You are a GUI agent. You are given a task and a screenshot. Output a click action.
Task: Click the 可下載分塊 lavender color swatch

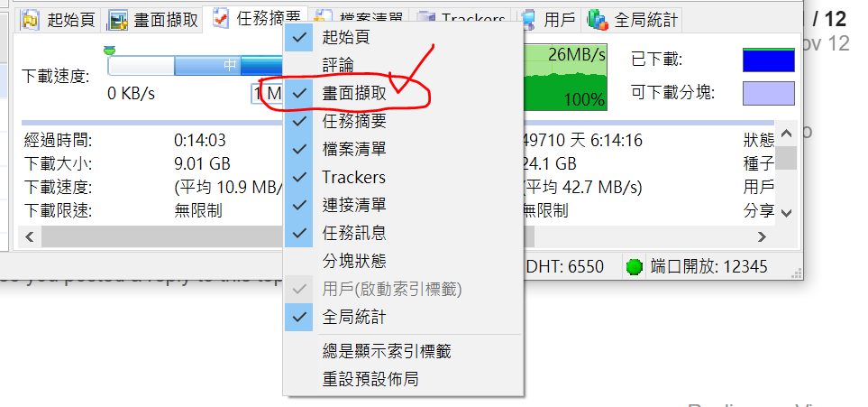click(x=768, y=93)
